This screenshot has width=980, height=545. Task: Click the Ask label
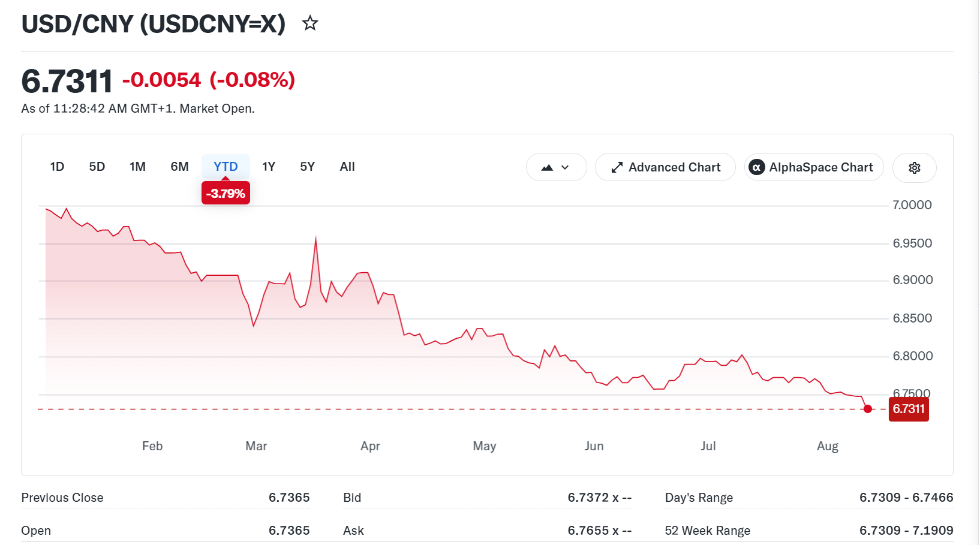353,531
